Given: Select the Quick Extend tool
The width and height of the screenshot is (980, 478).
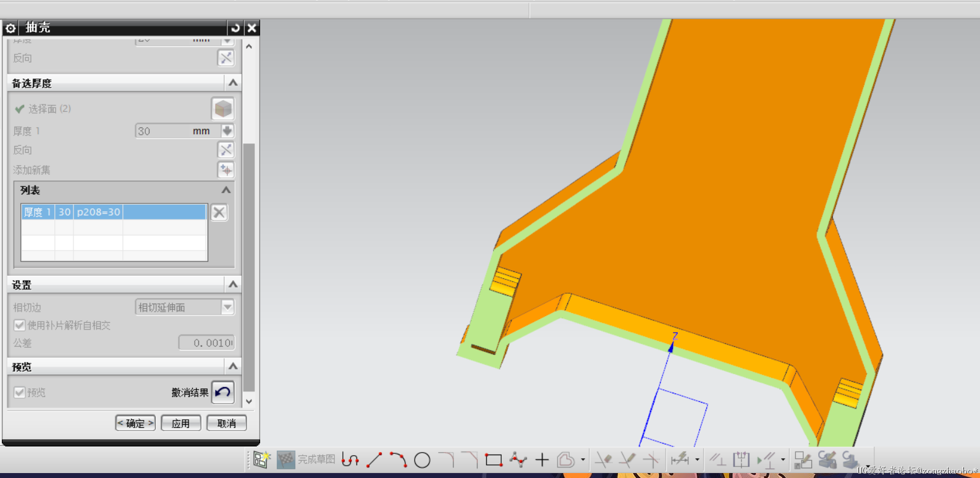Looking at the screenshot, I should (627, 459).
